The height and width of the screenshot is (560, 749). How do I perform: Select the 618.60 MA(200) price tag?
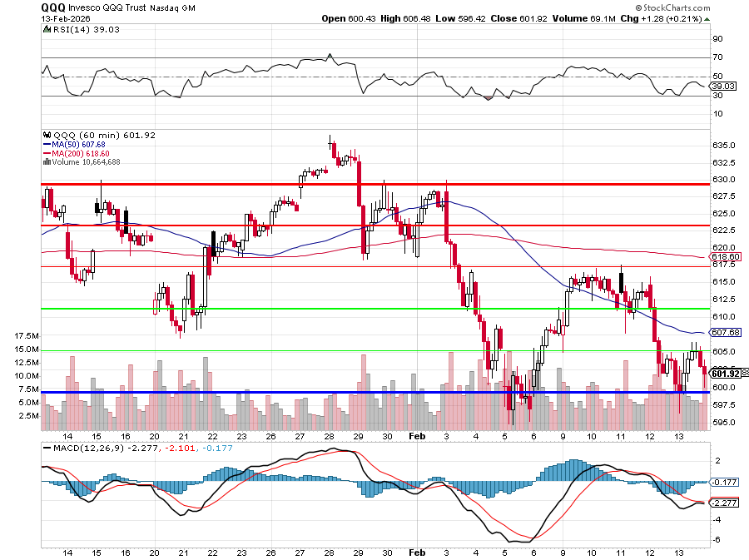726,257
